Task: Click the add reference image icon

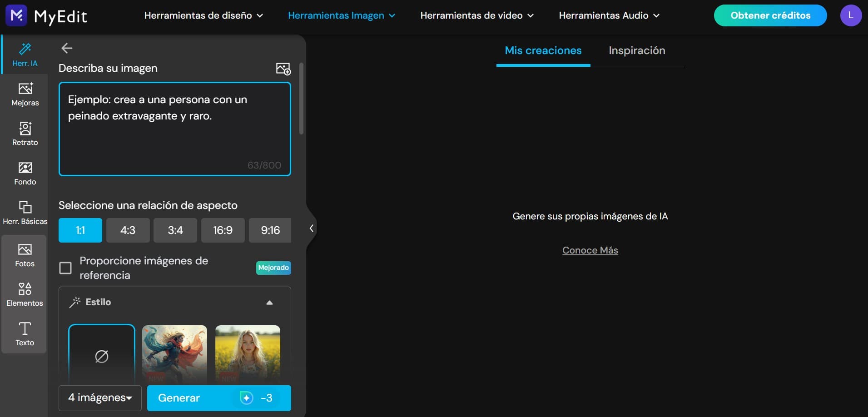Action: (283, 69)
